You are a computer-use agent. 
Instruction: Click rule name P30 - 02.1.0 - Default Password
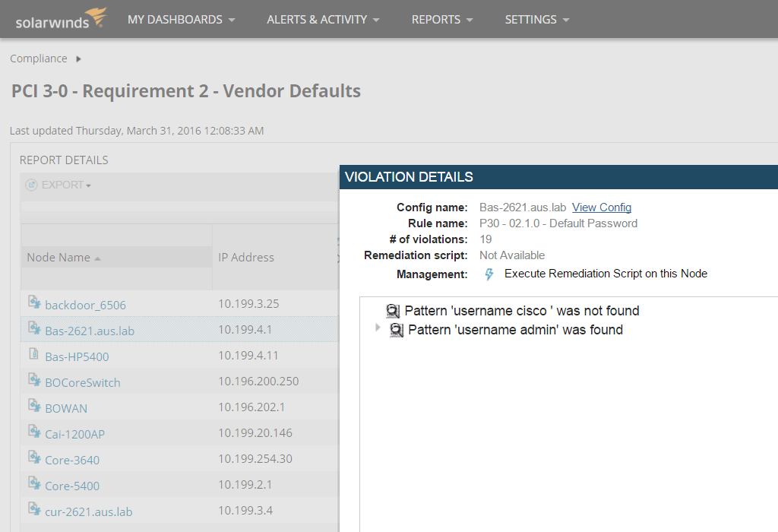pos(558,223)
